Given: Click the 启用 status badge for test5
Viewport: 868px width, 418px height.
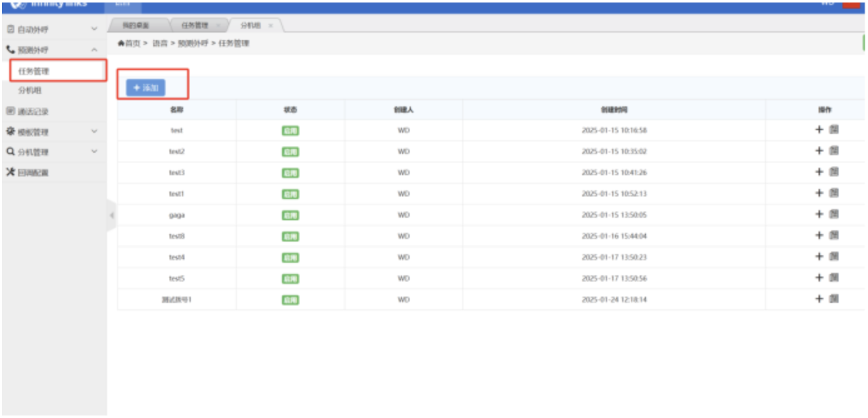Looking at the screenshot, I should [x=290, y=279].
